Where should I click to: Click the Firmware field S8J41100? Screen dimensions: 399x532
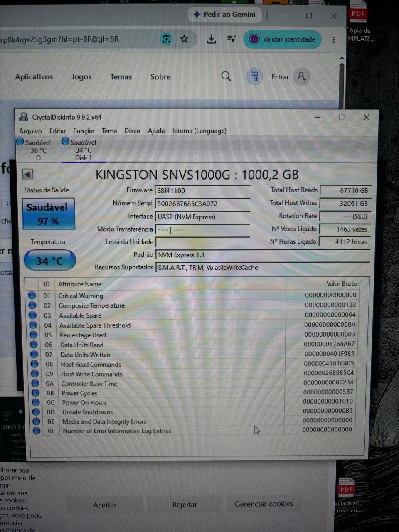(202, 190)
